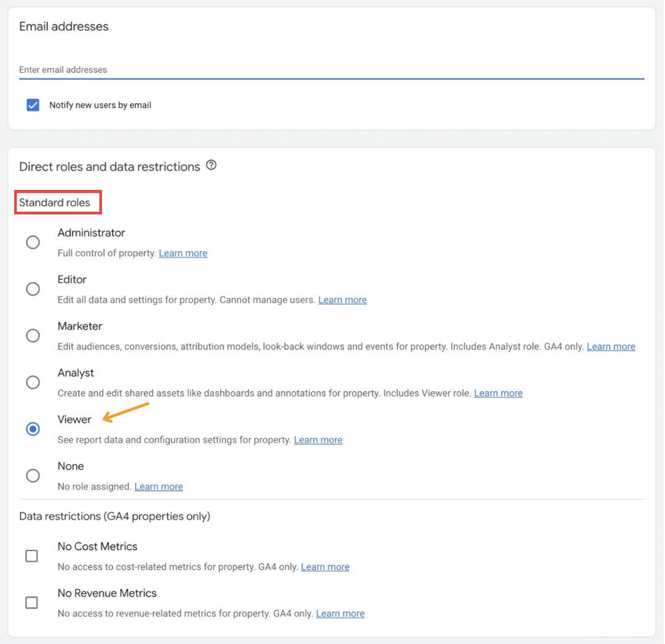Select the Marketer role radio button
The image size is (665, 644).
[33, 336]
